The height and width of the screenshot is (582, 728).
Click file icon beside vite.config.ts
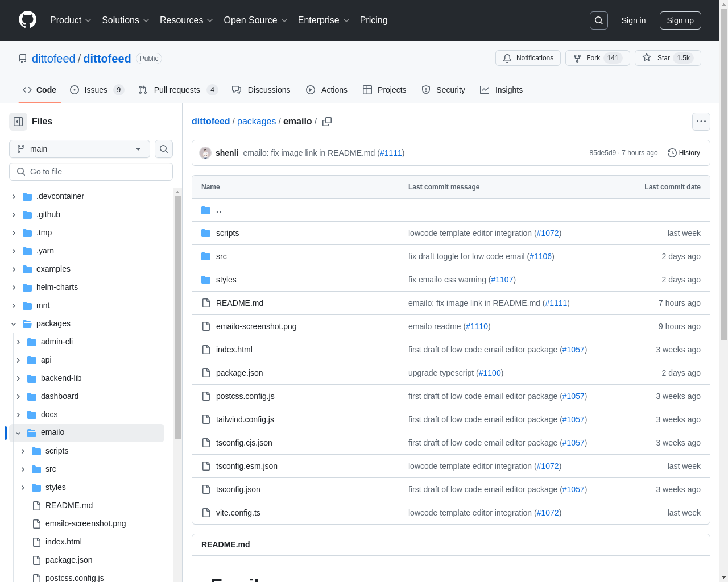coord(206,513)
